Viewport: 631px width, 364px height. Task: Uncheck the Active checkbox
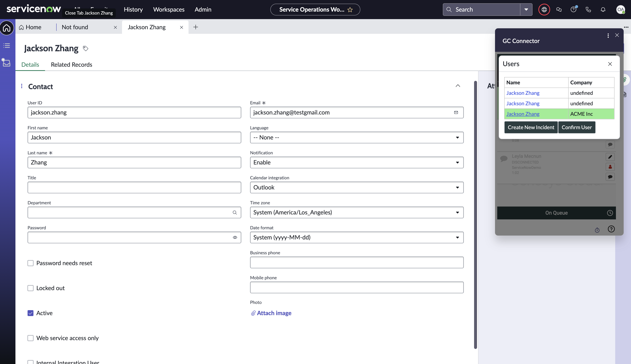(31, 313)
